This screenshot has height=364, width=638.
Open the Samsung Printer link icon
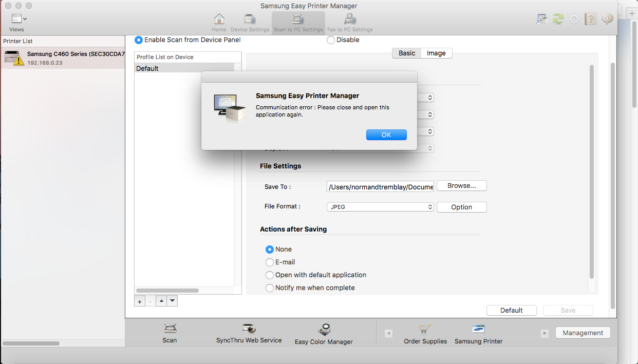[478, 329]
